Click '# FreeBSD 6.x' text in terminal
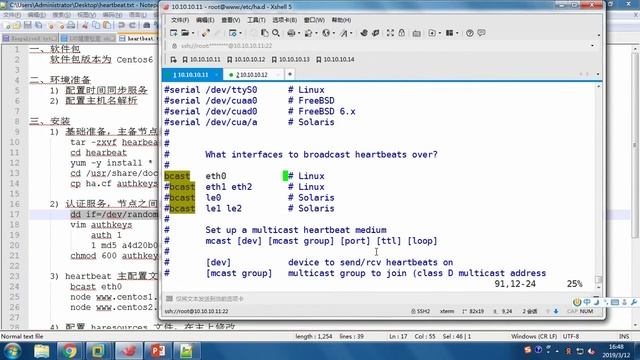The width and height of the screenshot is (640, 360). pyautogui.click(x=322, y=111)
